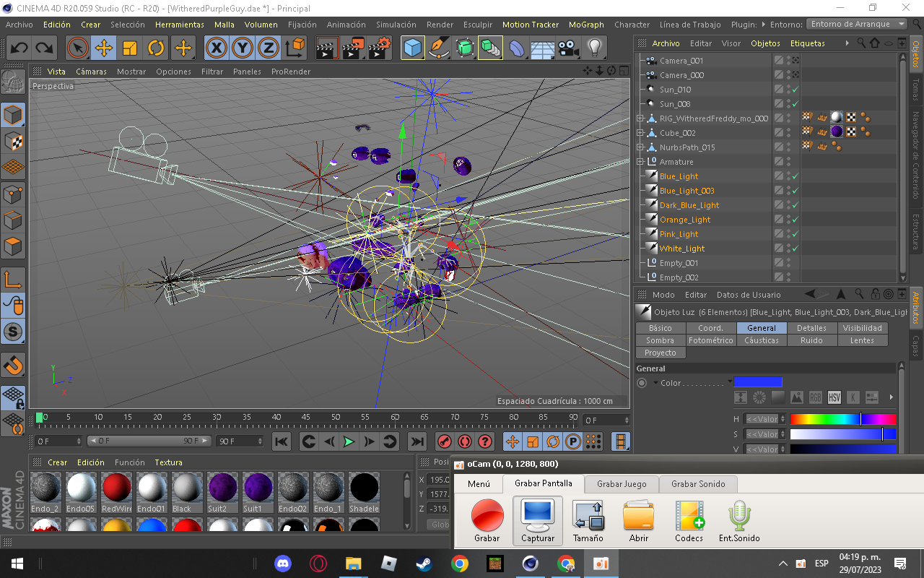Expand NurbsPath_015 in object tree
The height and width of the screenshot is (578, 924).
(640, 147)
